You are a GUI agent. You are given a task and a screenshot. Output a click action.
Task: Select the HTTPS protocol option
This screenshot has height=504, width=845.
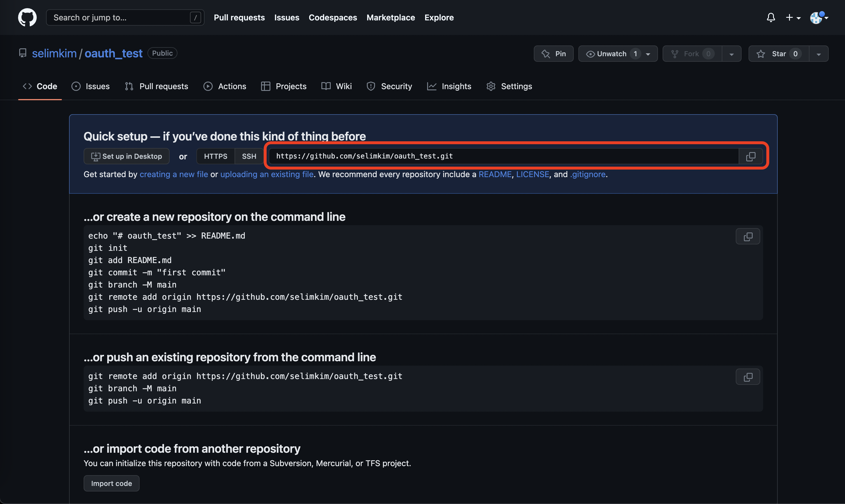pos(215,156)
